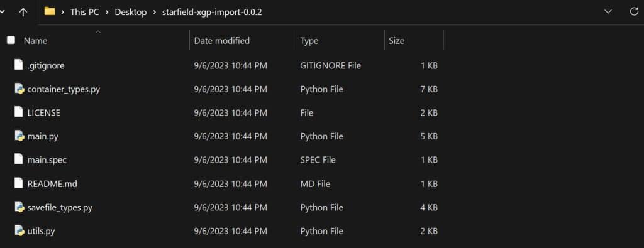Click the README.md file icon
The width and height of the screenshot is (644, 248).
pos(18,183)
